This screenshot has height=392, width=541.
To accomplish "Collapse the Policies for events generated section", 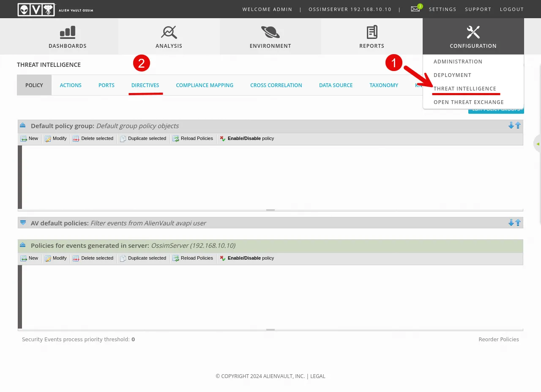I will 23,245.
